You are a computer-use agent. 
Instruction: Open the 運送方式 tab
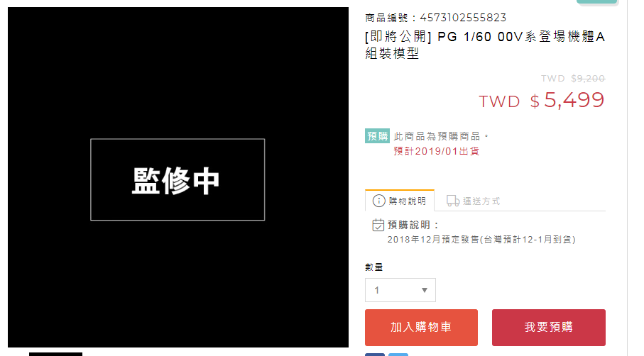(x=474, y=201)
